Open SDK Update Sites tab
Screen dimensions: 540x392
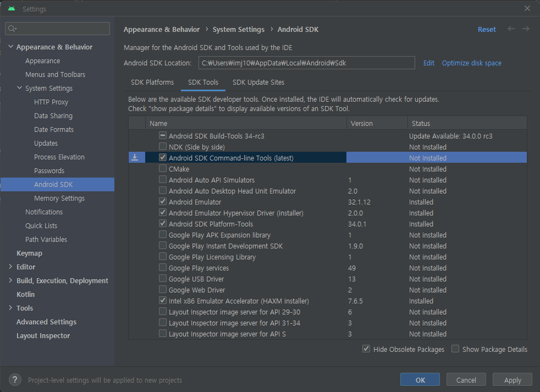coord(258,82)
